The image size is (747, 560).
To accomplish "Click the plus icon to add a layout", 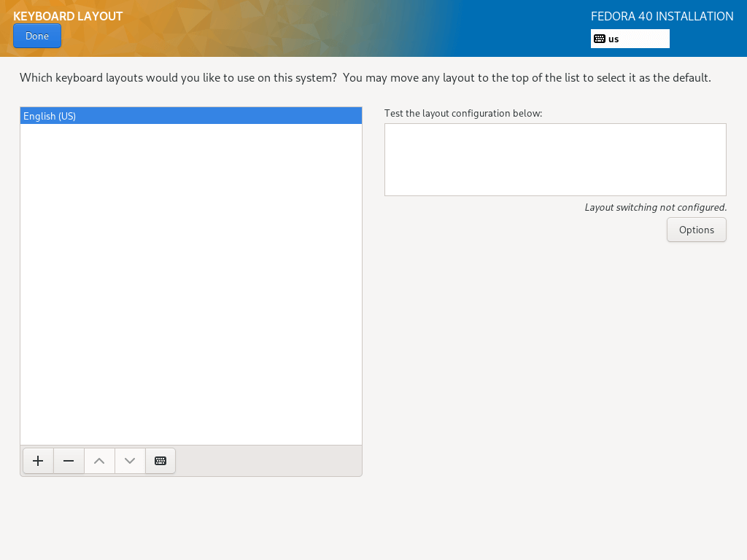I will point(38,461).
